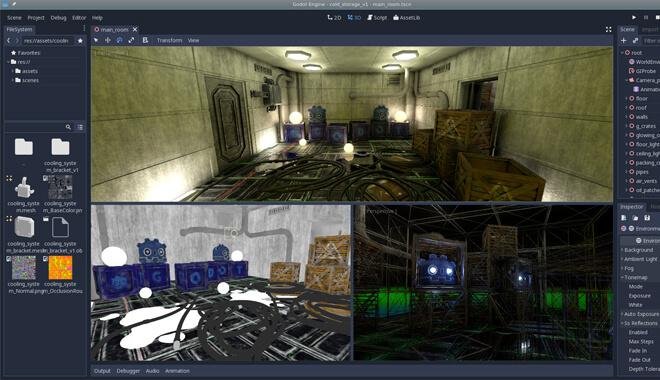This screenshot has height=380, width=660.
Task: Expand the pipes node
Action: pos(626,172)
